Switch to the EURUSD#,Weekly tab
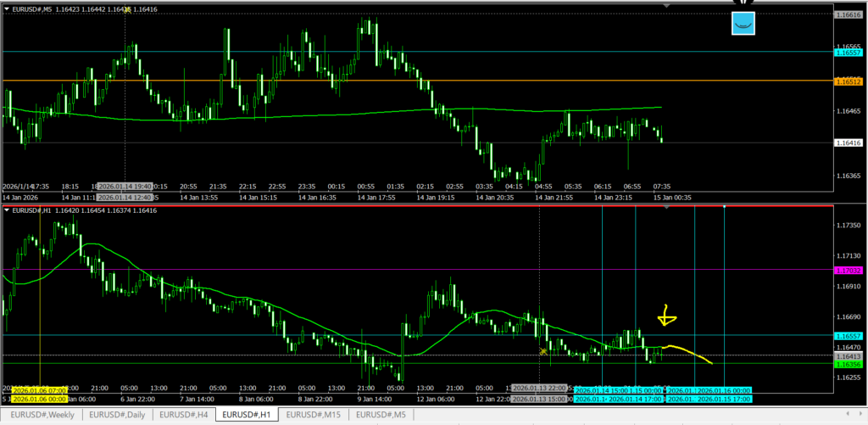This screenshot has width=868, height=425. [x=39, y=415]
